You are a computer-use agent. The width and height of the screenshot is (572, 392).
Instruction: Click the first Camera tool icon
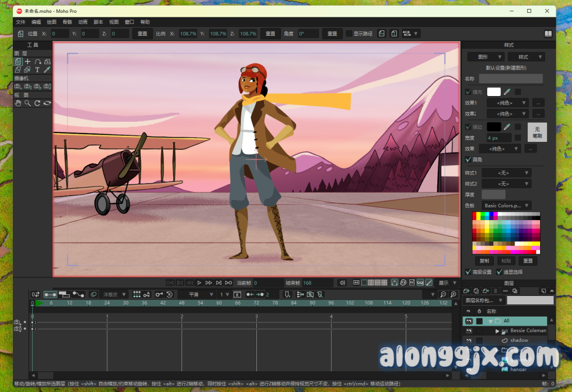[x=18, y=87]
